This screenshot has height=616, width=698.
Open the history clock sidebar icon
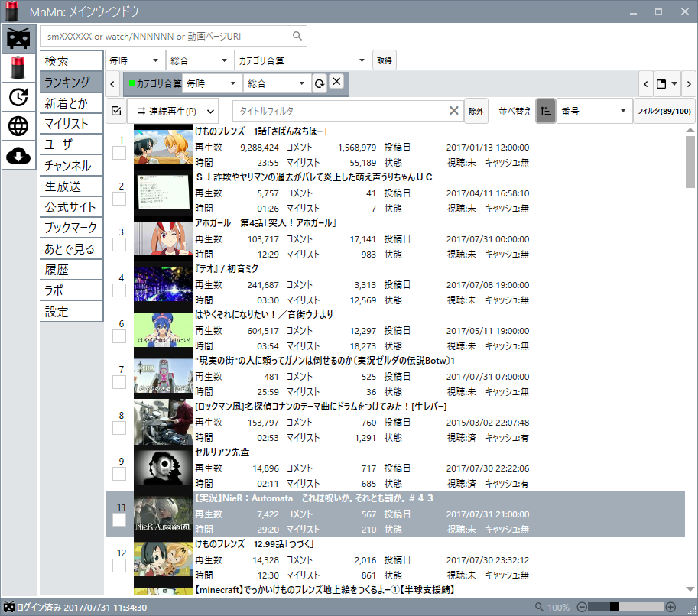point(18,97)
